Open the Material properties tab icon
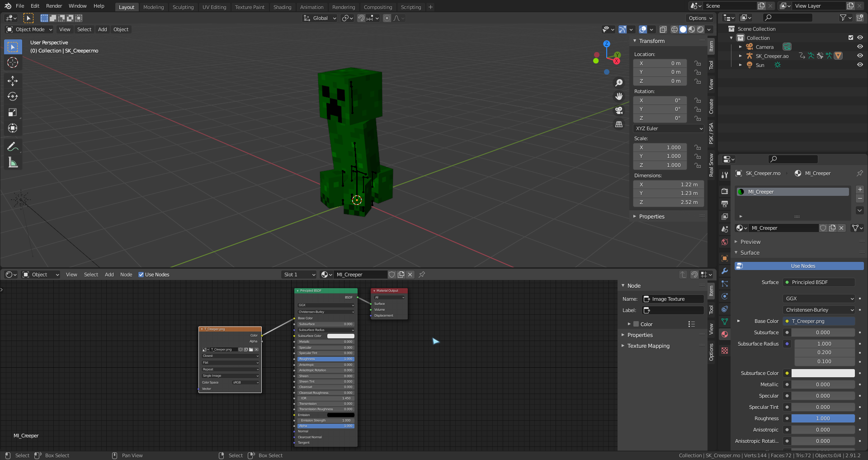This screenshot has width=868, height=460. tap(725, 334)
